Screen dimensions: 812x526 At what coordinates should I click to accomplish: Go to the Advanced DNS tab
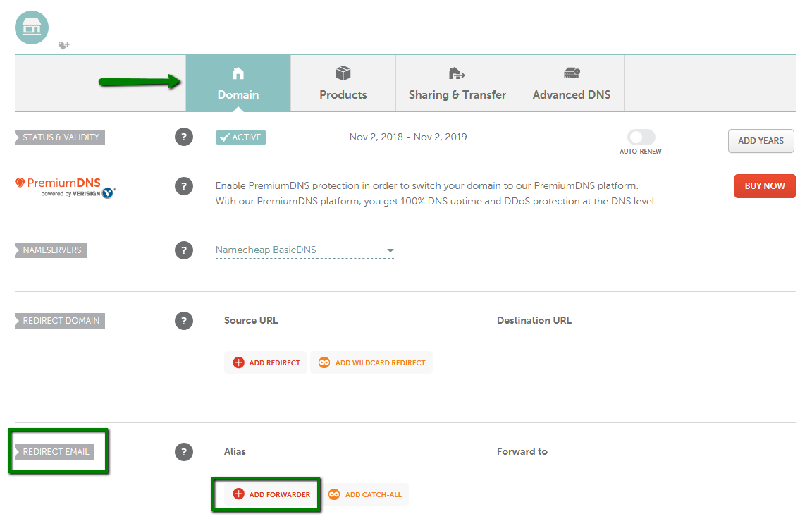[x=572, y=83]
